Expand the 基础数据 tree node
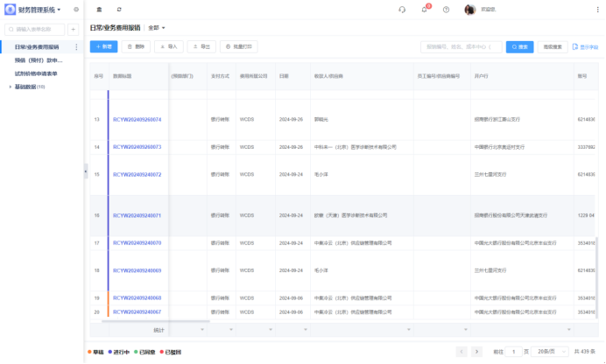Viewport: 606px width, 364px height. tap(10, 87)
